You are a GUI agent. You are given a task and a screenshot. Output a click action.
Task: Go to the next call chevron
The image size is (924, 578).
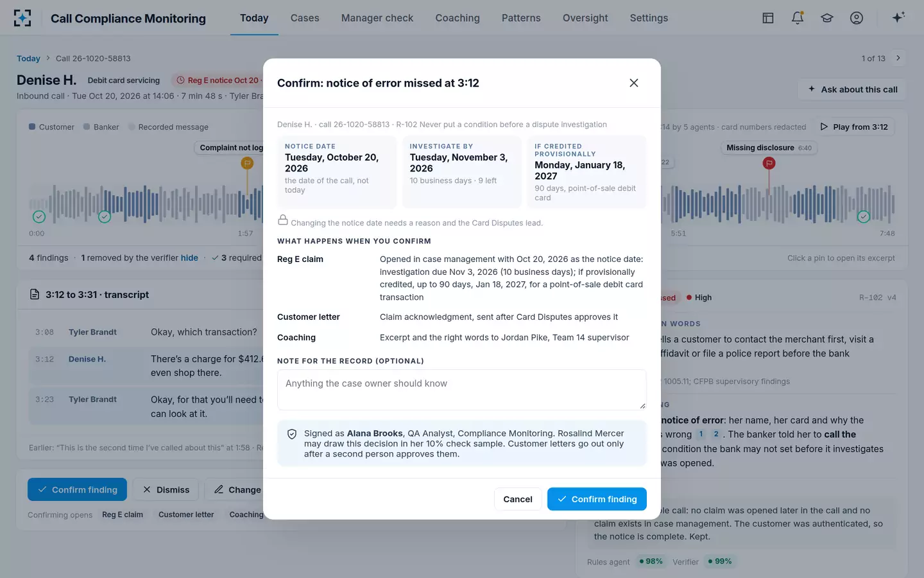(898, 58)
